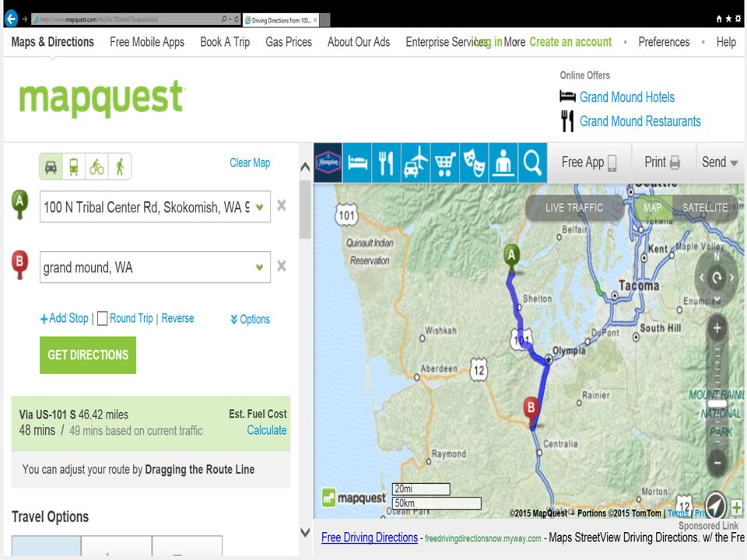
Task: Open the More menu in top nav
Action: pos(514,42)
